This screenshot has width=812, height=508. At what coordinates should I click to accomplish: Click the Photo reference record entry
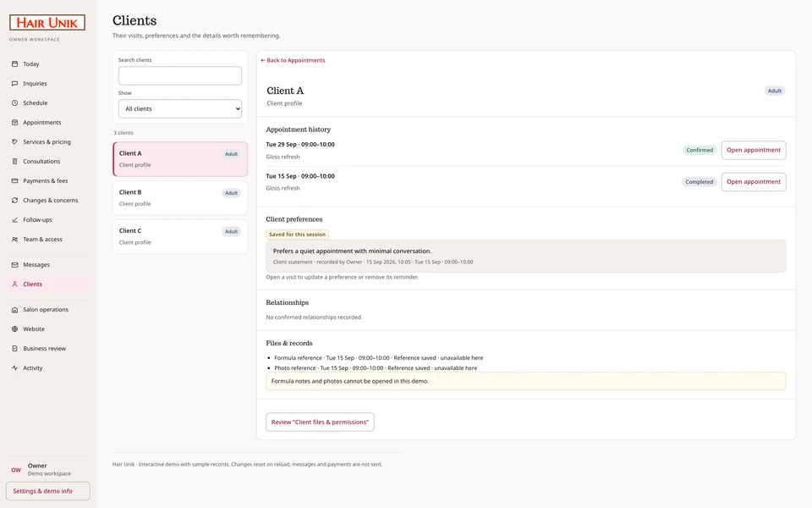click(376, 368)
